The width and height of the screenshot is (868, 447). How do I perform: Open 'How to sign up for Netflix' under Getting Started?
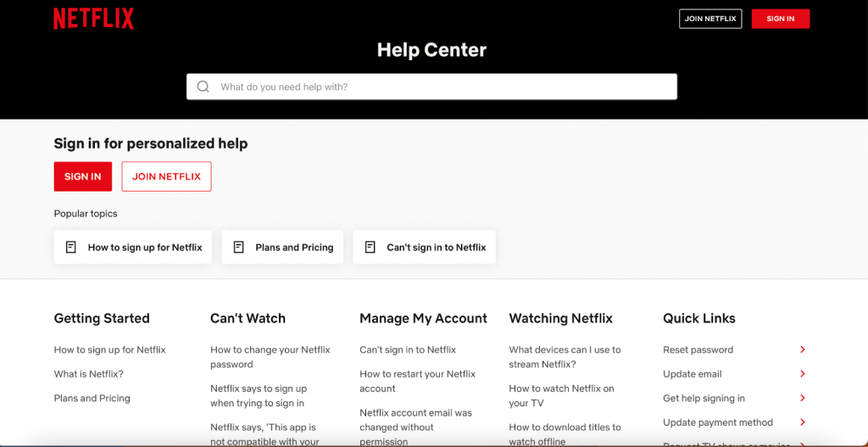(109, 350)
